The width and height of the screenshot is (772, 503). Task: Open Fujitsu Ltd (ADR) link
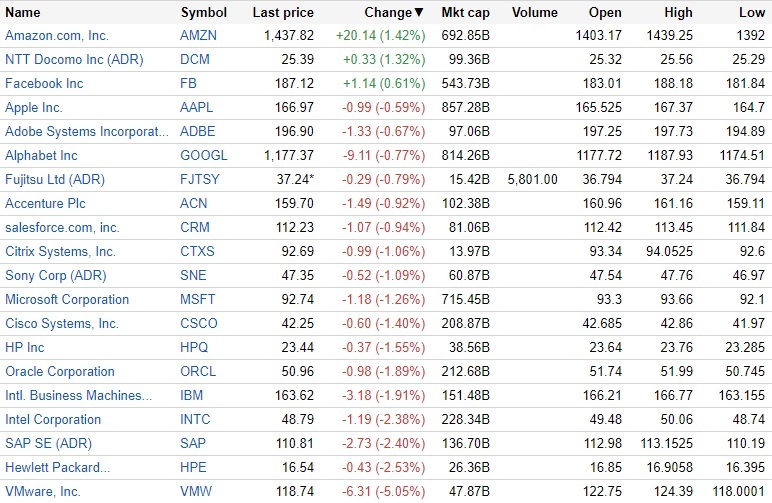click(55, 179)
